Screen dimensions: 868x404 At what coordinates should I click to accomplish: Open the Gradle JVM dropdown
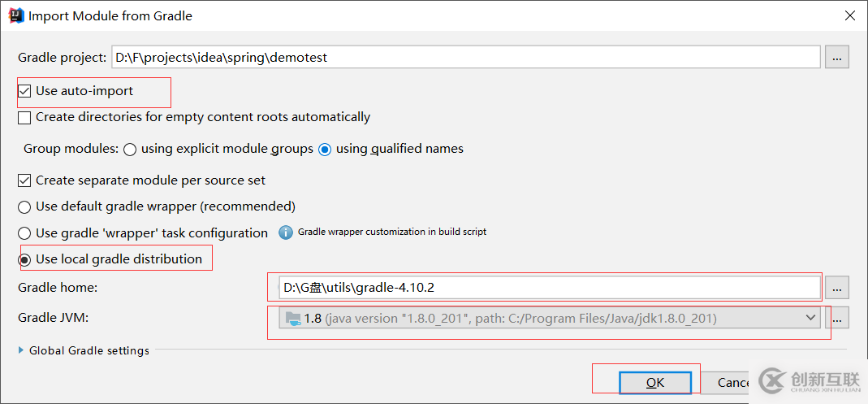(x=810, y=318)
